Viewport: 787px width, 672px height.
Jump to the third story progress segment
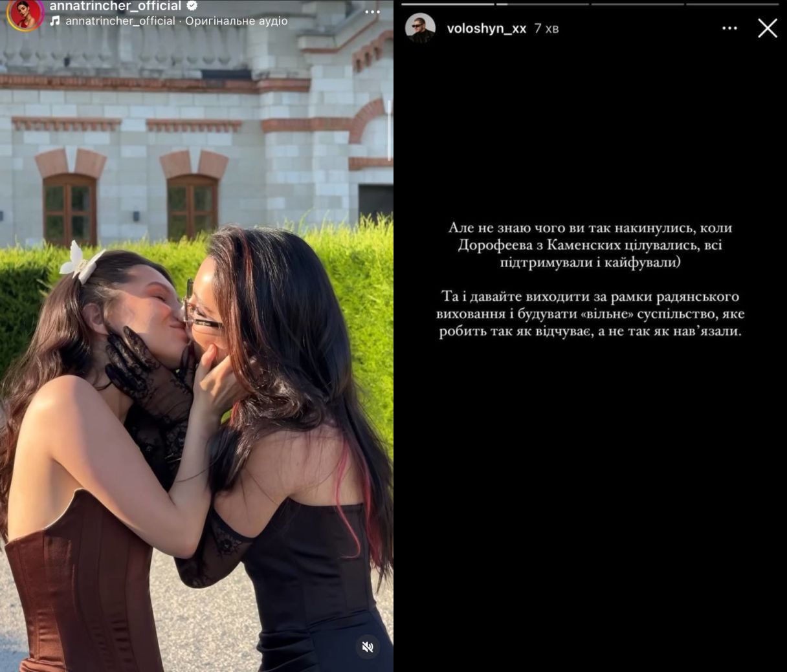pos(637,4)
